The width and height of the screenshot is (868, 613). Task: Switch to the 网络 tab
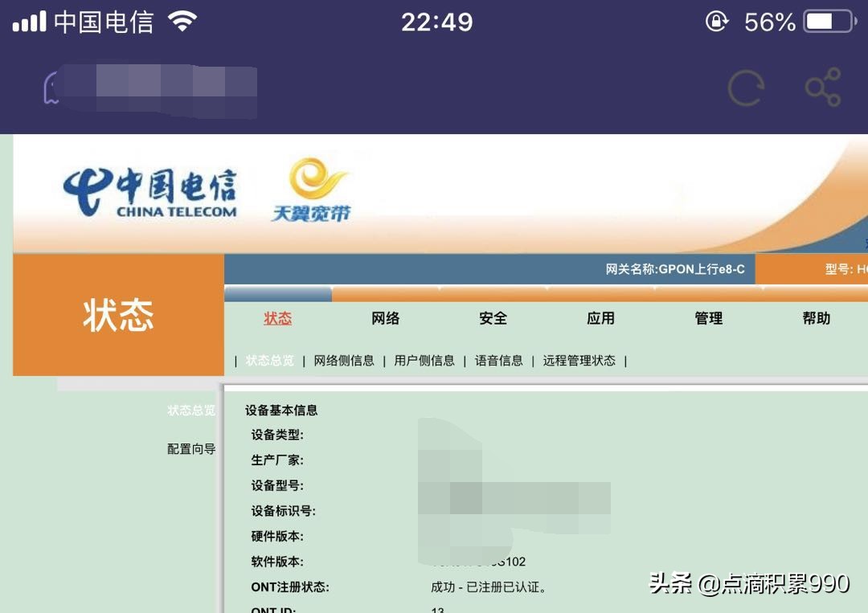pos(385,318)
